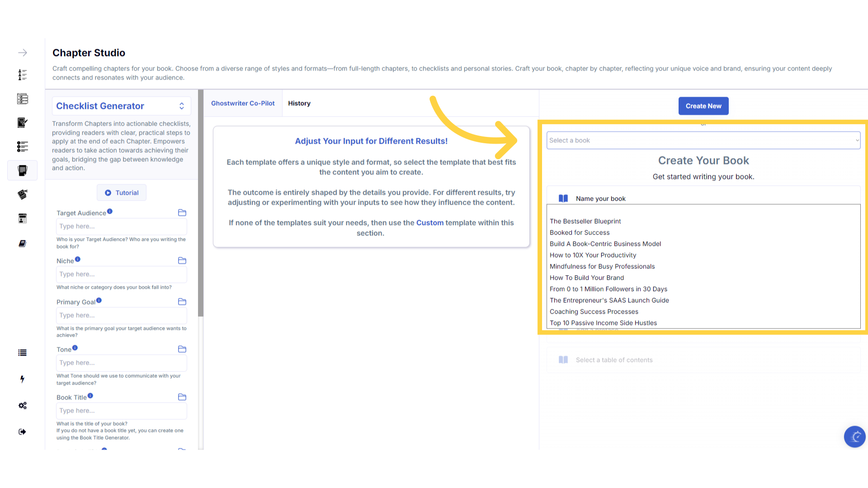Open the Tutorial video button

click(122, 193)
